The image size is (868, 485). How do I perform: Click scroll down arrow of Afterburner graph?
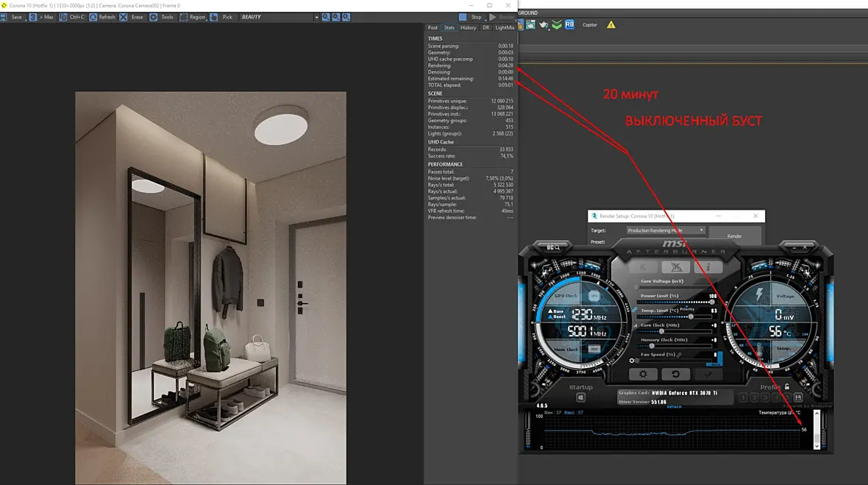point(817,446)
